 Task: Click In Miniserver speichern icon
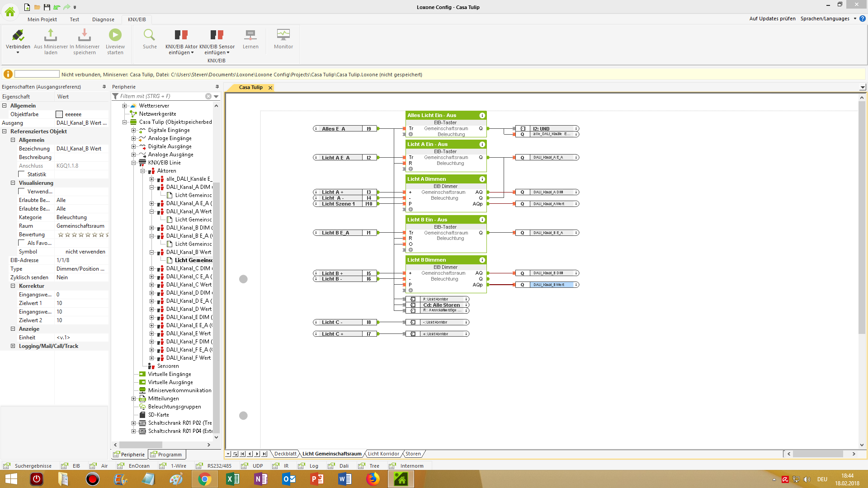click(x=85, y=35)
